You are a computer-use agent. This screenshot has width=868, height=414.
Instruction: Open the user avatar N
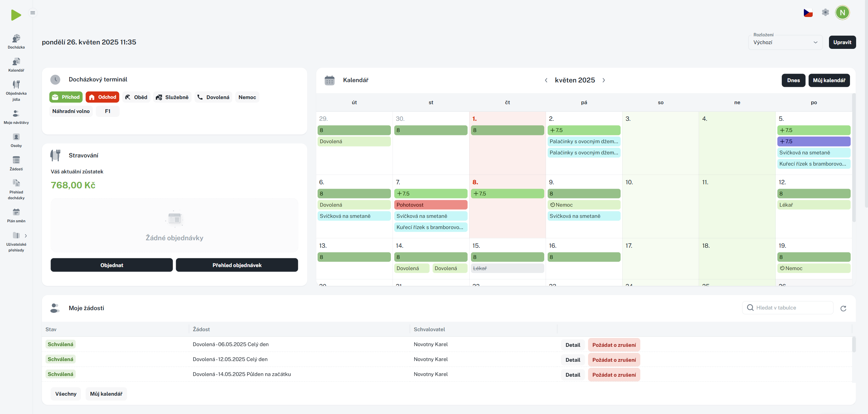point(842,13)
